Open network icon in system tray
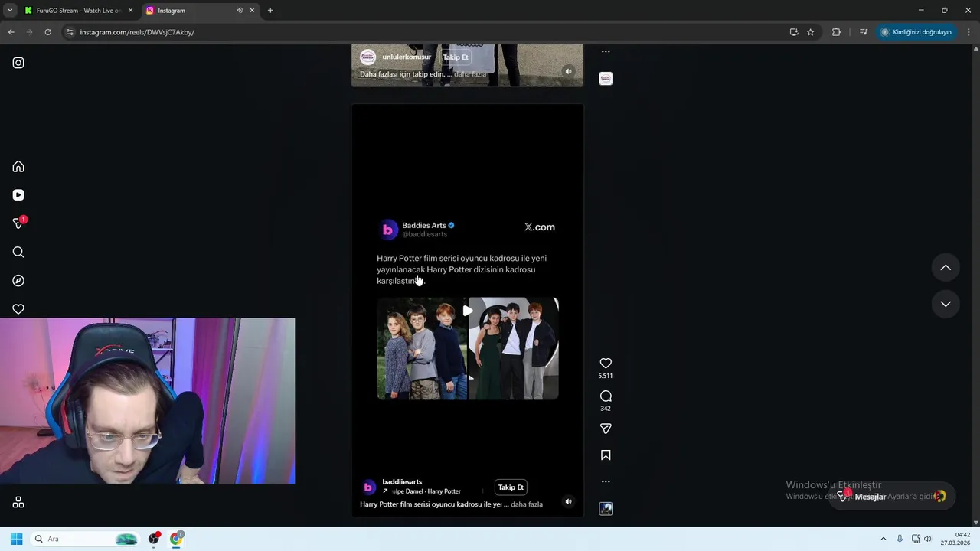Viewport: 980px width, 551px height. (x=916, y=539)
